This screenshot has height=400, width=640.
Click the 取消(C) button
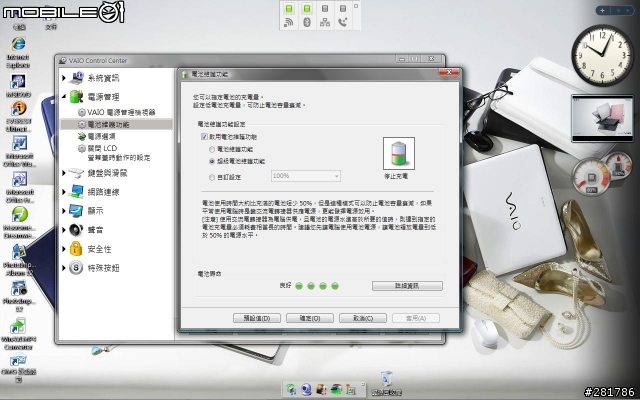click(x=363, y=318)
